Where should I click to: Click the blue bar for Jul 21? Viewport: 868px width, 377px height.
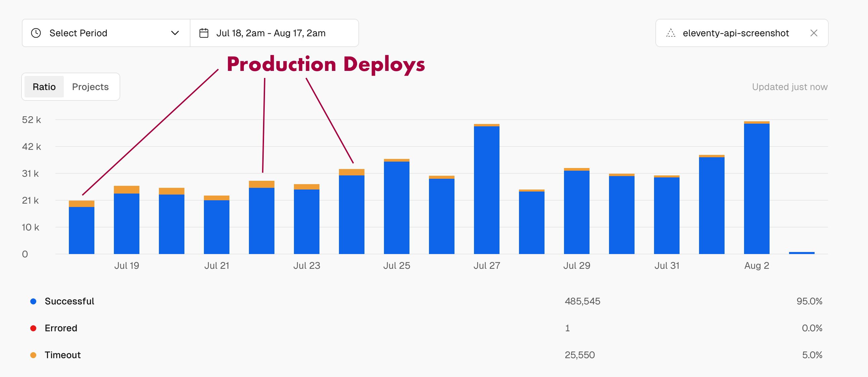(217, 227)
